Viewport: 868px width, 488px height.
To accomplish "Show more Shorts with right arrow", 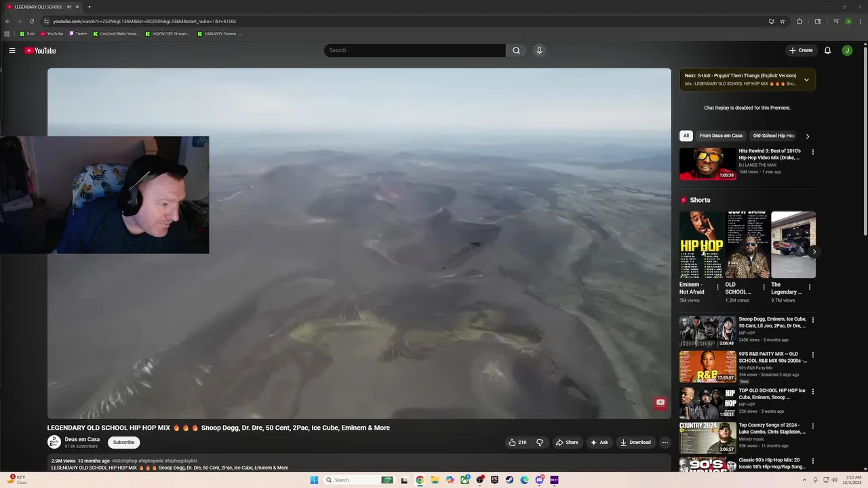I will 814,251.
